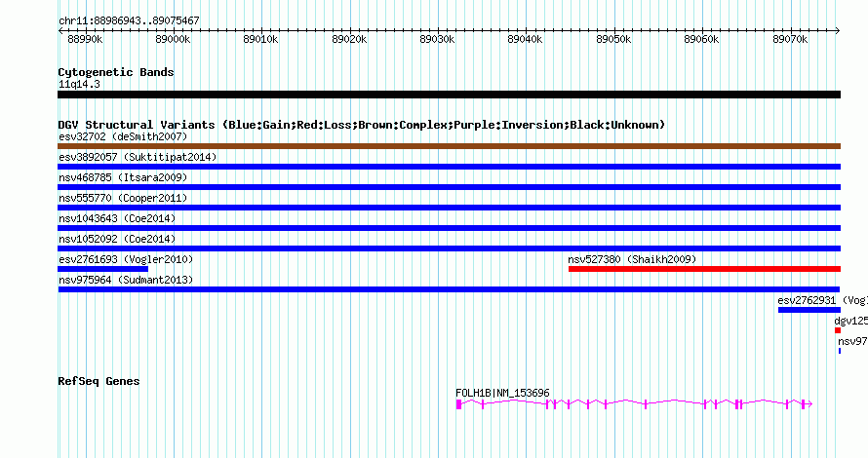This screenshot has height=458, width=868.
Task: Open the nsv1052092 (Coe2014) label
Action: (117, 239)
